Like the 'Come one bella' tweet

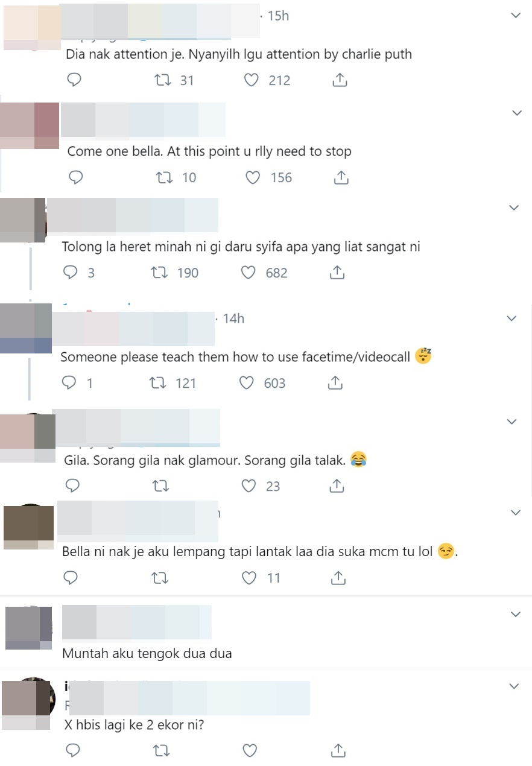253,177
